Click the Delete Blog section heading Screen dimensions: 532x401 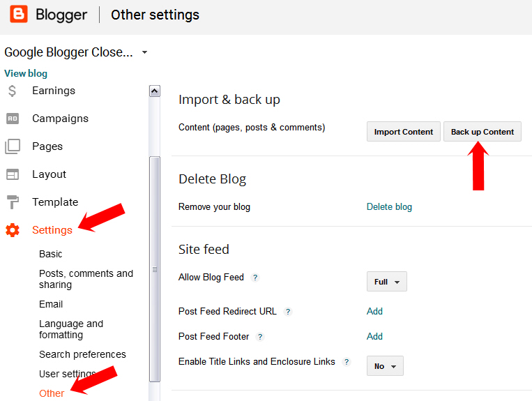pyautogui.click(x=213, y=179)
